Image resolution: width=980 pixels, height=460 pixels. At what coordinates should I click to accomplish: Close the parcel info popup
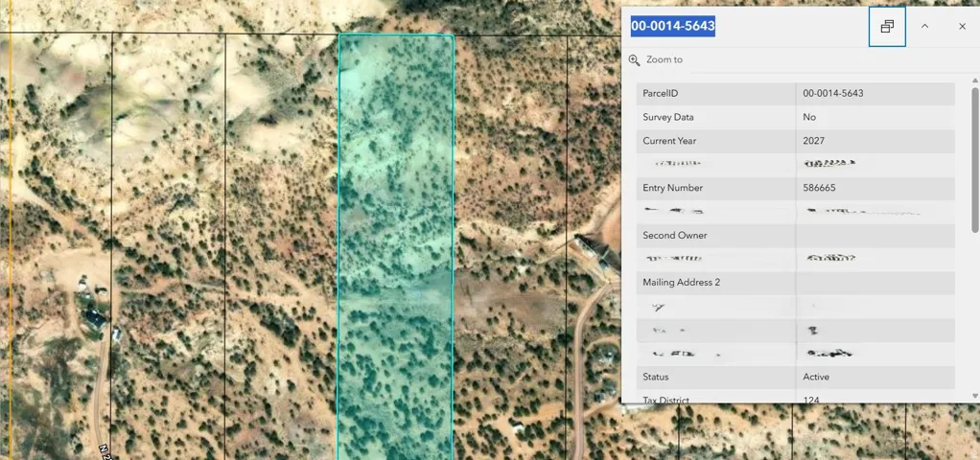click(962, 27)
